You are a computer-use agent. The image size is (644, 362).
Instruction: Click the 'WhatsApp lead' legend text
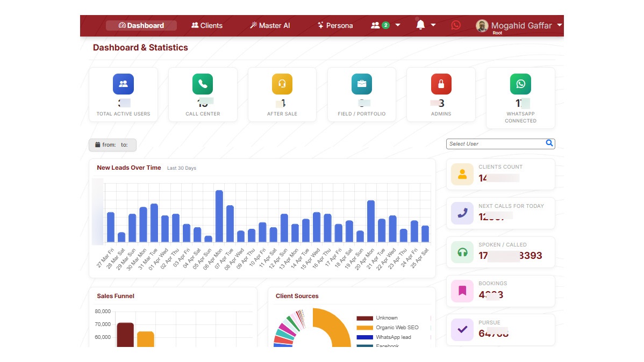tap(393, 337)
